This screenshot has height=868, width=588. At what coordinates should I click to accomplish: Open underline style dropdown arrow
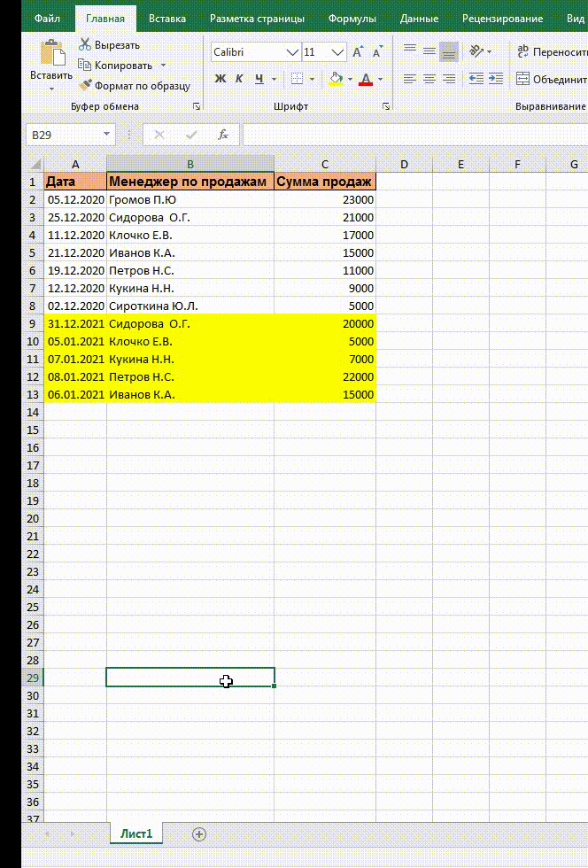(x=274, y=79)
